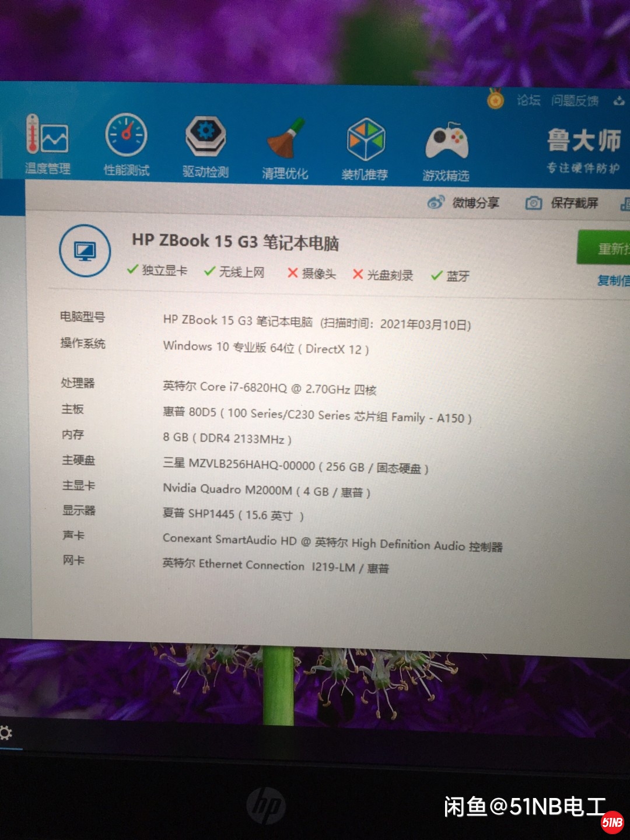Open 游戏精选 game selection
Image resolution: width=630 pixels, height=840 pixels.
pyautogui.click(x=446, y=151)
